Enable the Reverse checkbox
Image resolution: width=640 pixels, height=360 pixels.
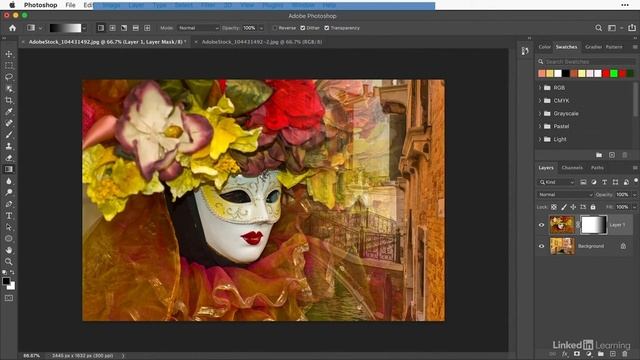click(x=275, y=28)
